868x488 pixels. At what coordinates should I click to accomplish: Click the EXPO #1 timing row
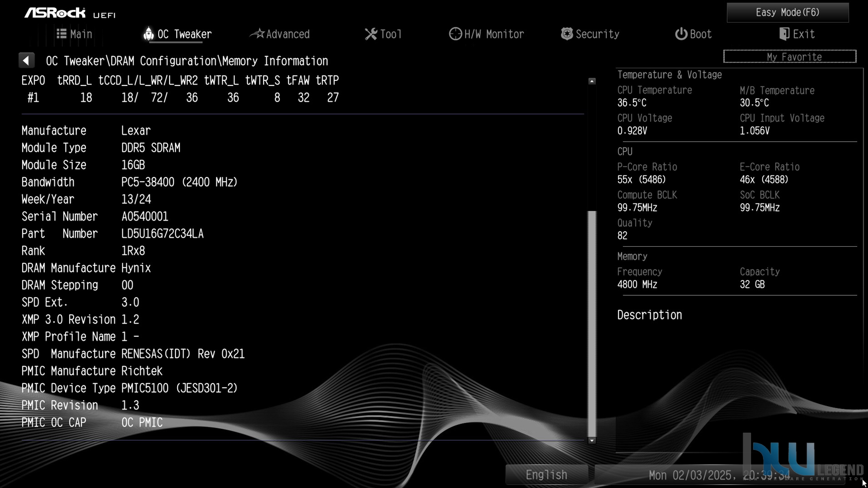click(183, 98)
